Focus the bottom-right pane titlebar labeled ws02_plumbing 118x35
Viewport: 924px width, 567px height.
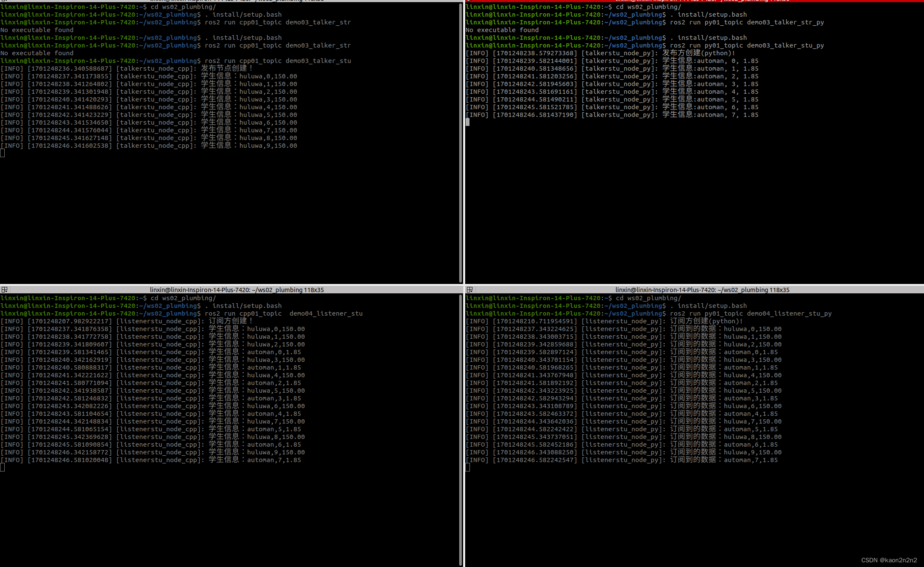702,290
